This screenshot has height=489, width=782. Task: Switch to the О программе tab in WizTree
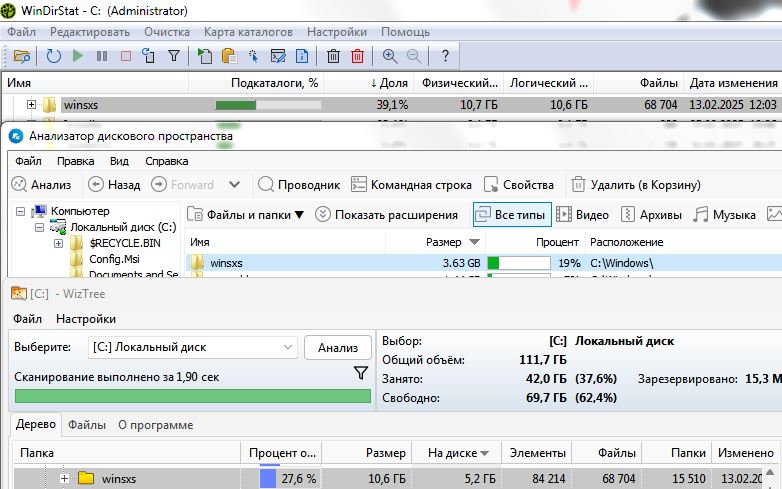(156, 425)
